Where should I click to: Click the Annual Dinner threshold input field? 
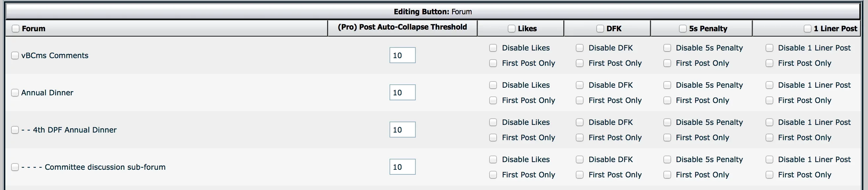tap(403, 92)
